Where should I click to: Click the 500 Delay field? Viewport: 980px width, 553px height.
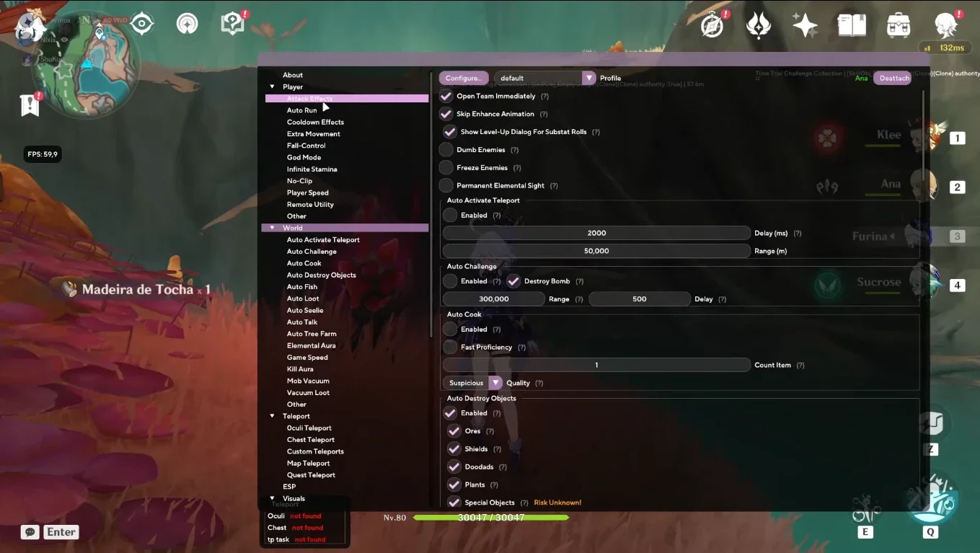(x=640, y=298)
